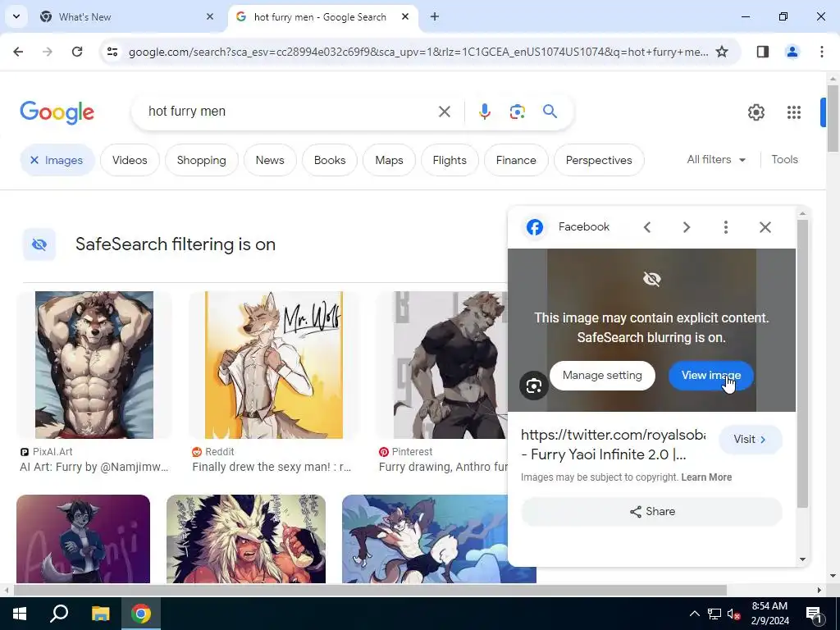
Task: Open Google Lens camera search
Action: (517, 112)
